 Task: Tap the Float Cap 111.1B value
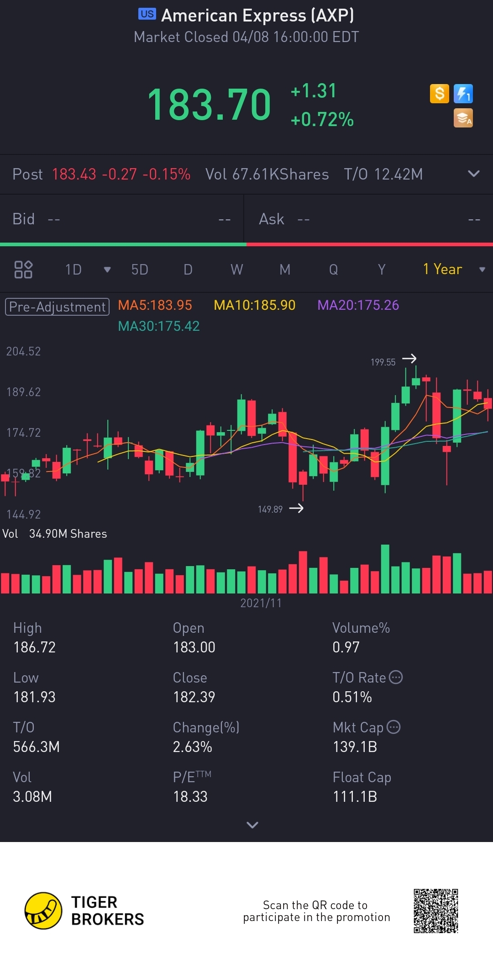pyautogui.click(x=355, y=797)
